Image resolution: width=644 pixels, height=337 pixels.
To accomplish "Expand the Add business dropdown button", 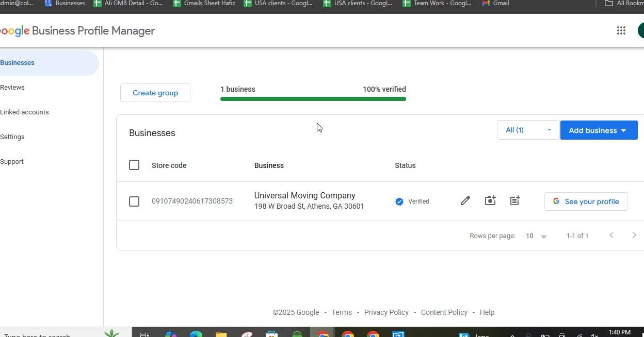I will coord(599,130).
